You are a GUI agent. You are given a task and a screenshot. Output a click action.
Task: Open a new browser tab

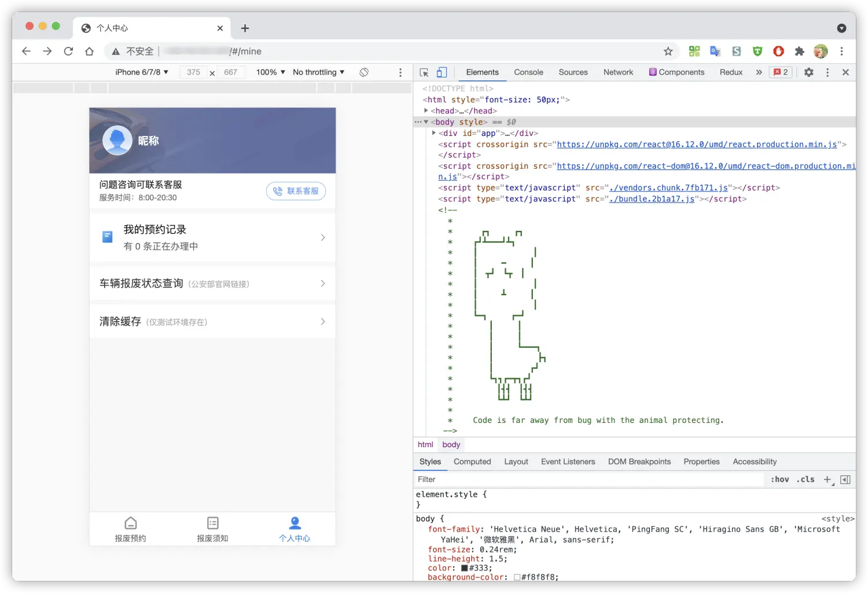(x=245, y=28)
